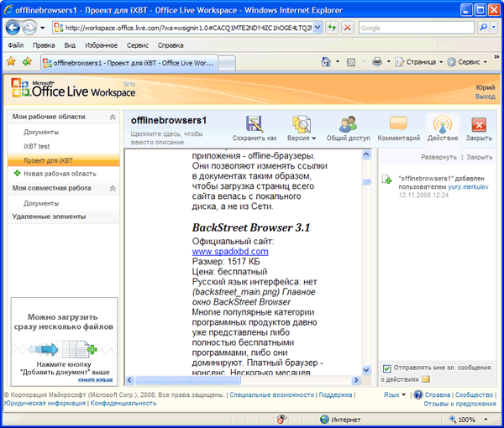Click Закрыть link in activity panel
This screenshot has height=428, width=504.
tap(480, 157)
